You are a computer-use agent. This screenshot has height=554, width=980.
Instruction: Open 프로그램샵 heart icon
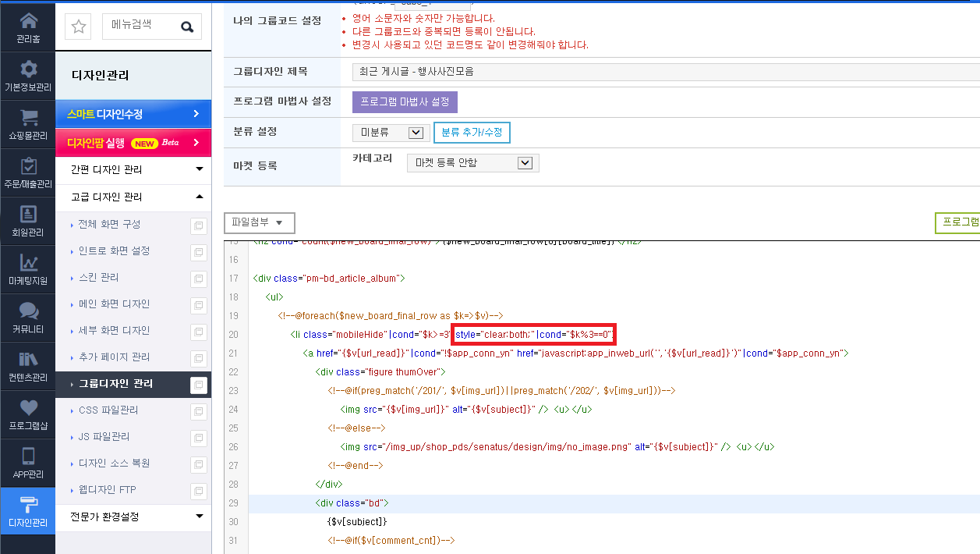coord(28,407)
